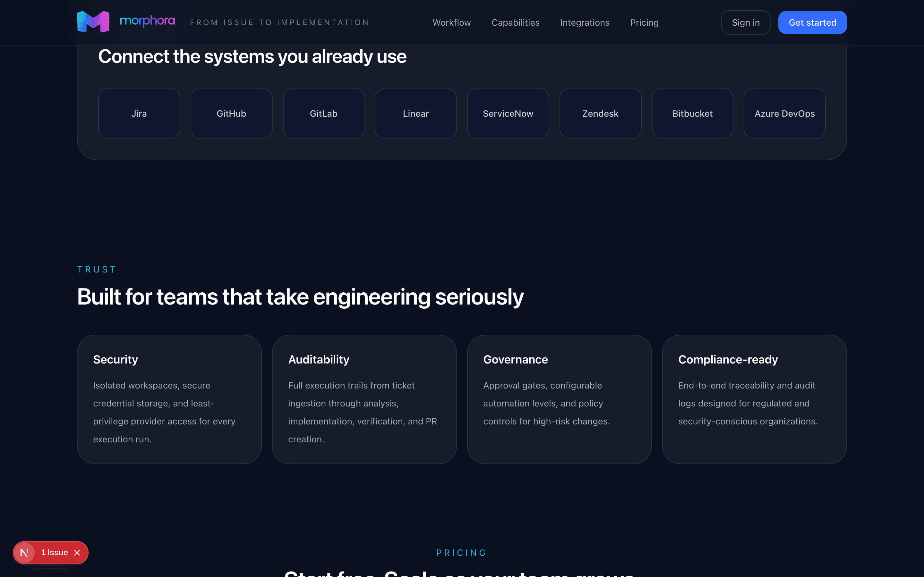Image resolution: width=924 pixels, height=577 pixels.
Task: Select the Azure DevOps integration card
Action: click(x=785, y=113)
